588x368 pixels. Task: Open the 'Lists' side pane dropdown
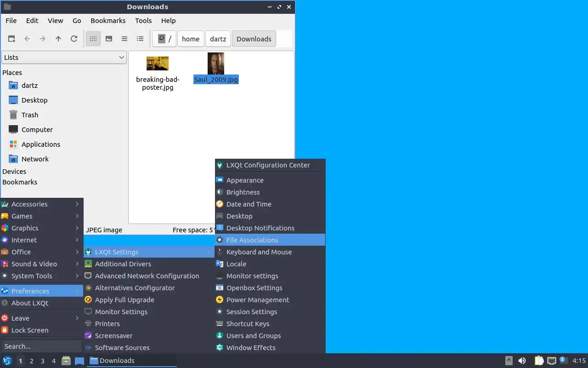coord(64,57)
